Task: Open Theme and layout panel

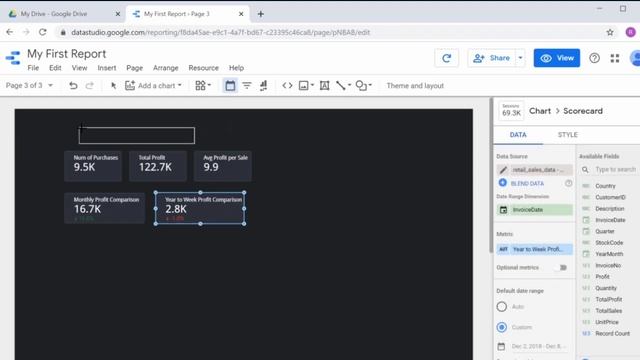Action: (415, 86)
